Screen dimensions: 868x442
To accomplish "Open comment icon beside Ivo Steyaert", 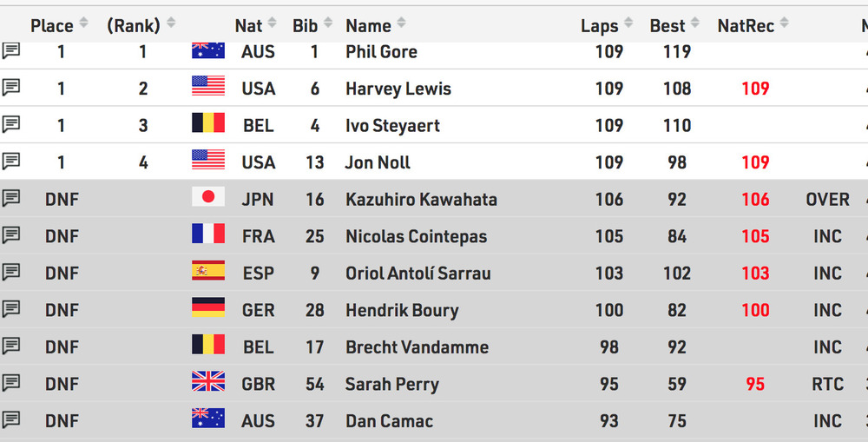I will [x=11, y=125].
